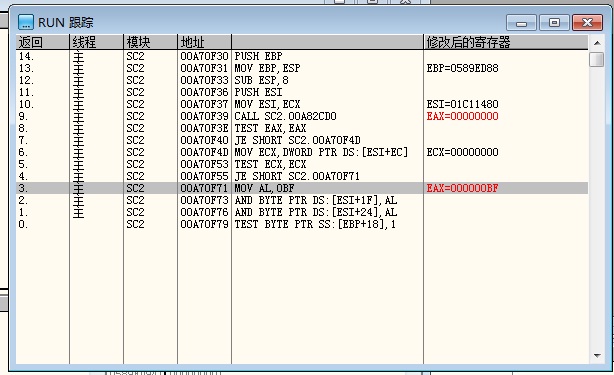The height and width of the screenshot is (375, 614).
Task: Select the MOV ECX, DWORD PTR DS:[ESI+EC] instruction
Action: tap(321, 152)
